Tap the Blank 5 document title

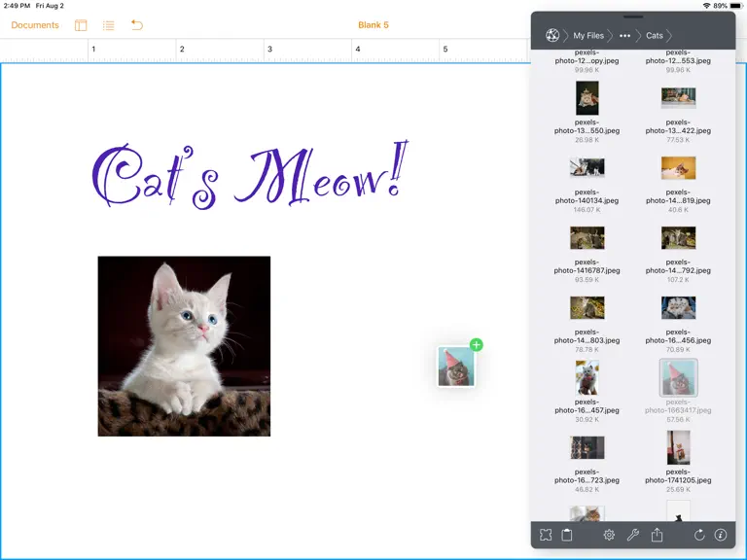(373, 25)
